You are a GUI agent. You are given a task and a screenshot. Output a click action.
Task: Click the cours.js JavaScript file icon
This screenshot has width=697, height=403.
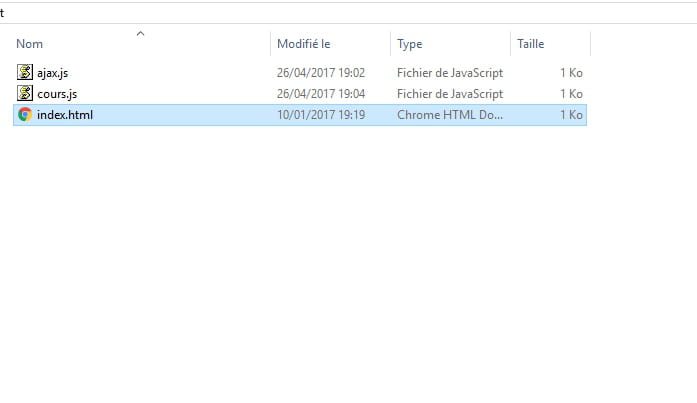coord(25,93)
